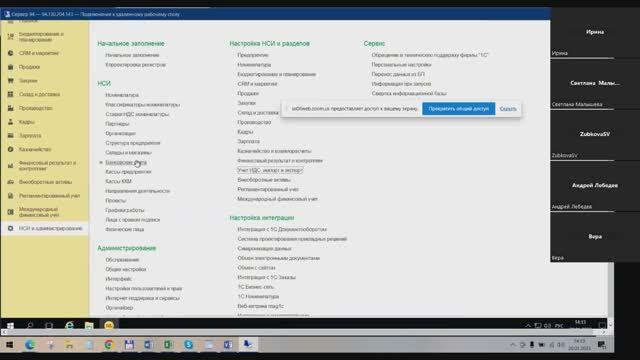
Task: Click the Закупки cart icon in the sidebar
Action: tap(11, 81)
